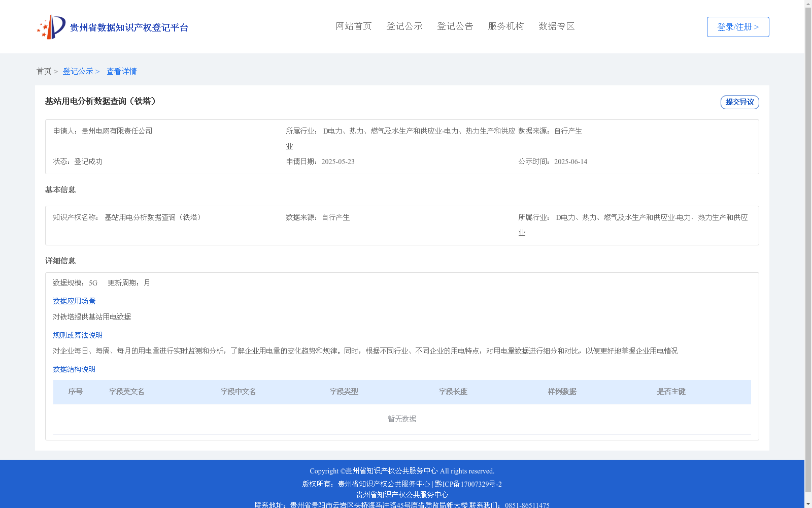Click the 提交异议 button
The image size is (812, 508).
740,102
